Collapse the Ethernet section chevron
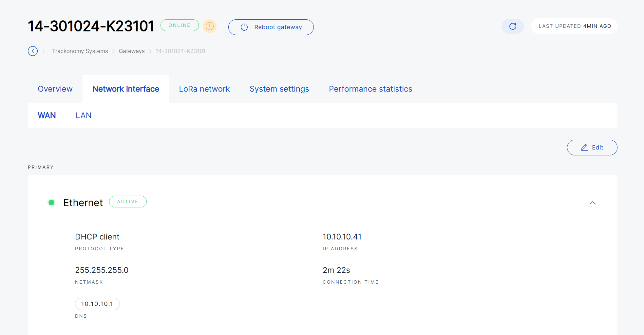The height and width of the screenshot is (335, 644). pyautogui.click(x=593, y=203)
